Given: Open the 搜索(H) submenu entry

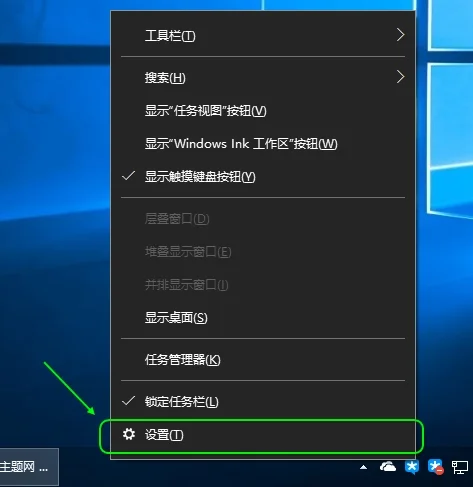Looking at the screenshot, I should tap(263, 77).
